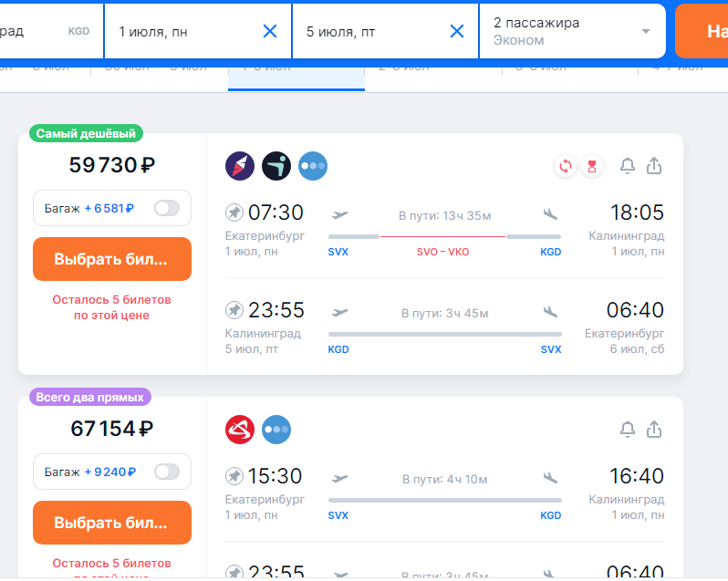Pin the 23:55 Калининград flight
This screenshot has height=581, width=728.
click(234, 310)
